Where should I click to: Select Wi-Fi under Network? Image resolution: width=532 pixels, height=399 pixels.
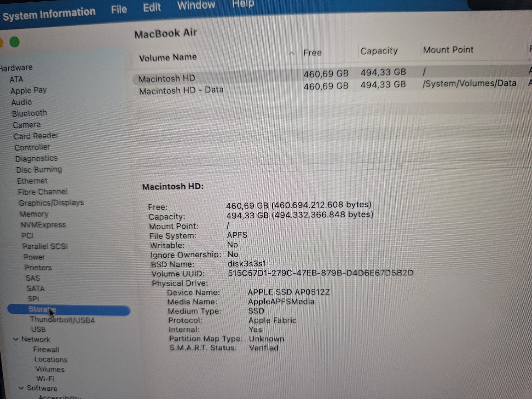46,379
